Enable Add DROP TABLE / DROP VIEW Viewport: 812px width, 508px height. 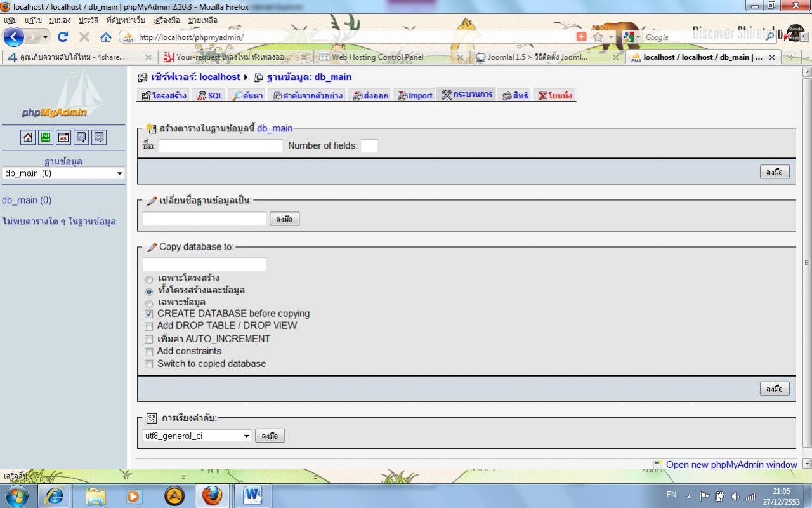tap(149, 326)
